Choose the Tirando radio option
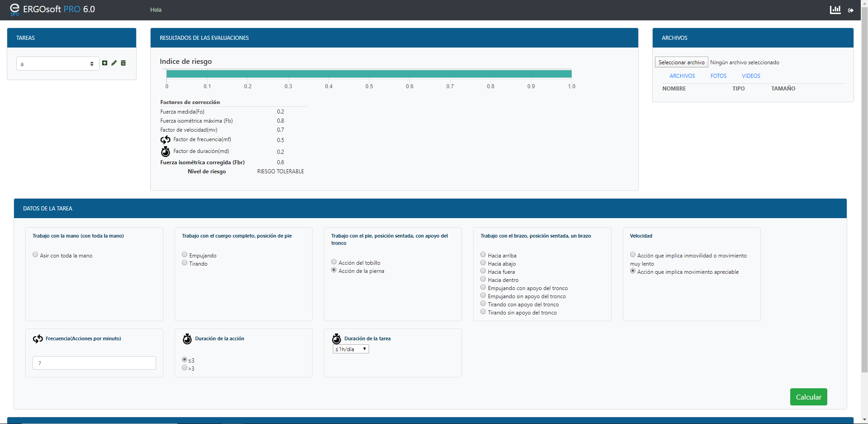Screen dimensions: 868x424 (x=185, y=263)
